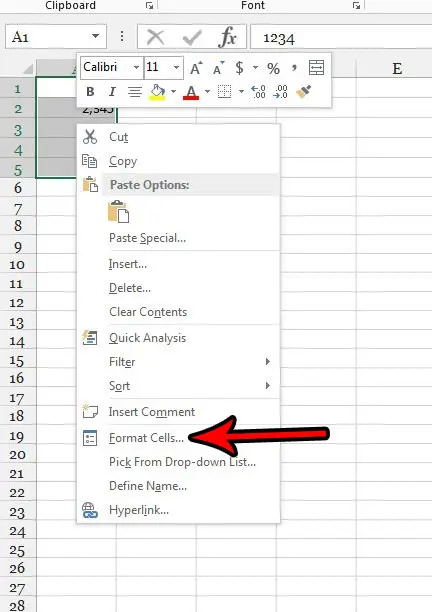The height and width of the screenshot is (612, 432).
Task: Open Font group dialog launcher
Action: pyautogui.click(x=356, y=5)
